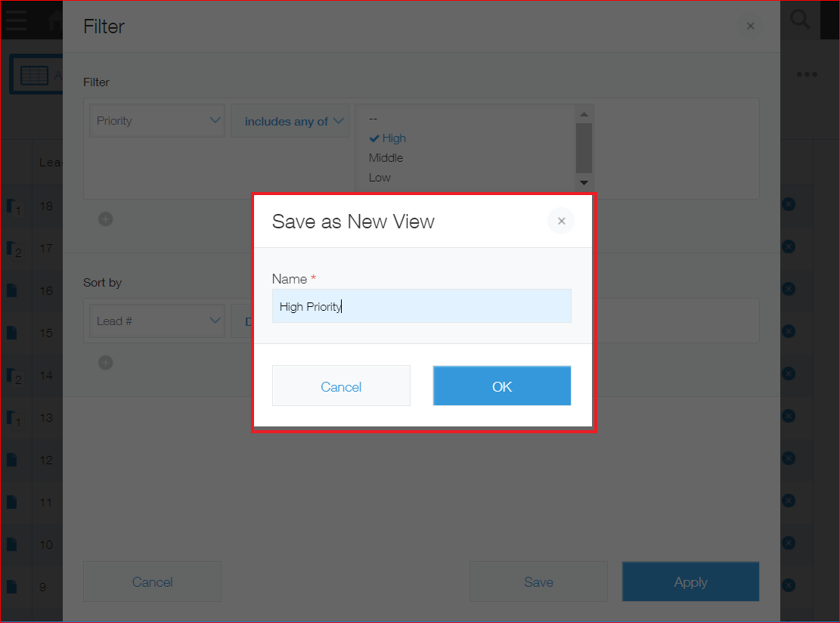Click the delete icon for lead 18 row
This screenshot has width=840, height=623.
[788, 204]
